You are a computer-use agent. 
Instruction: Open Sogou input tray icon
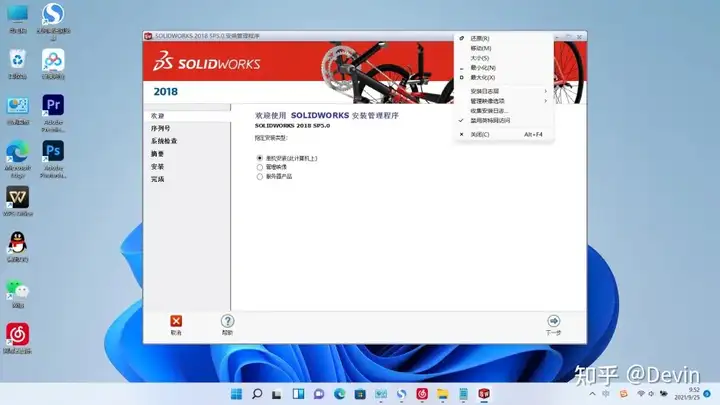point(623,394)
